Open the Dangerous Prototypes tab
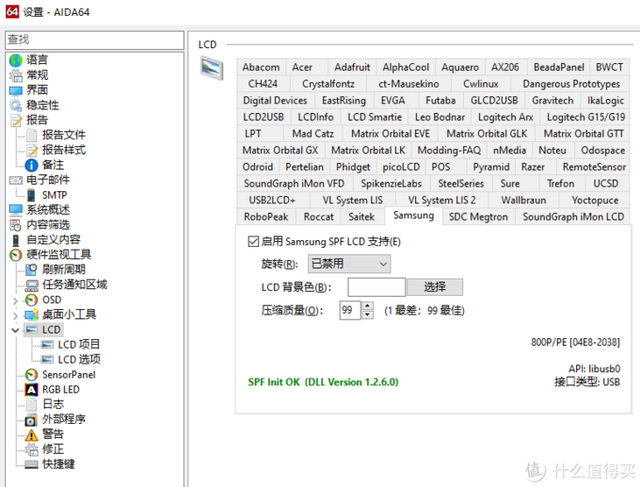 (x=571, y=84)
